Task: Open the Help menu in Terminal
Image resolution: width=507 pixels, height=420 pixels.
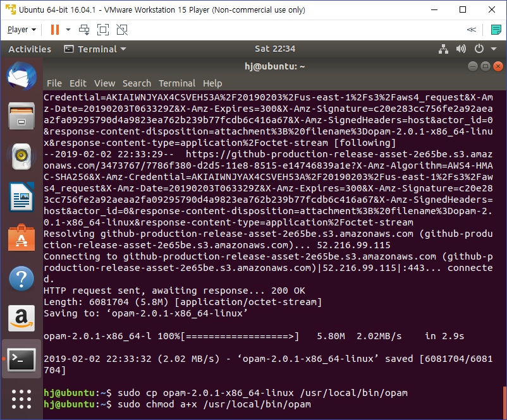Action: (212, 83)
